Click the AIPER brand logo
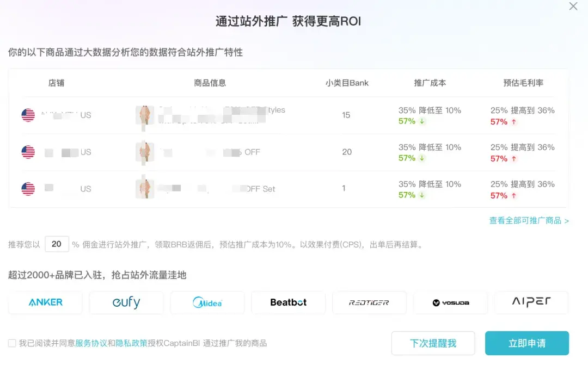Image resolution: width=588 pixels, height=365 pixels. click(531, 302)
